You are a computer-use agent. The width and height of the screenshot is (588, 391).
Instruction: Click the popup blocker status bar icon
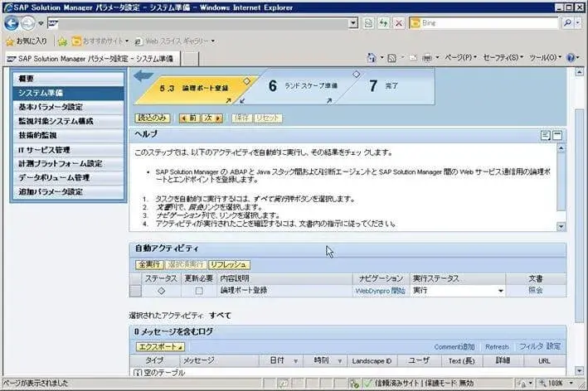coord(284,384)
